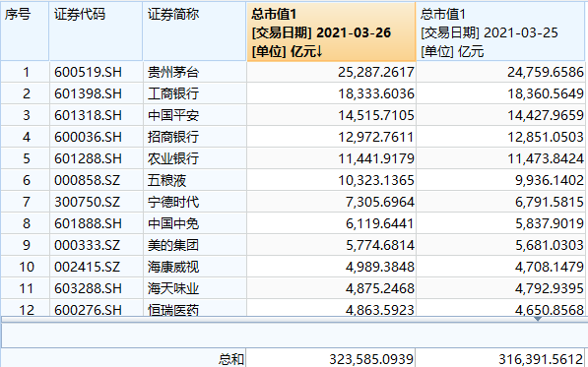
Task: Select security code 603288.SH
Action: (88, 289)
